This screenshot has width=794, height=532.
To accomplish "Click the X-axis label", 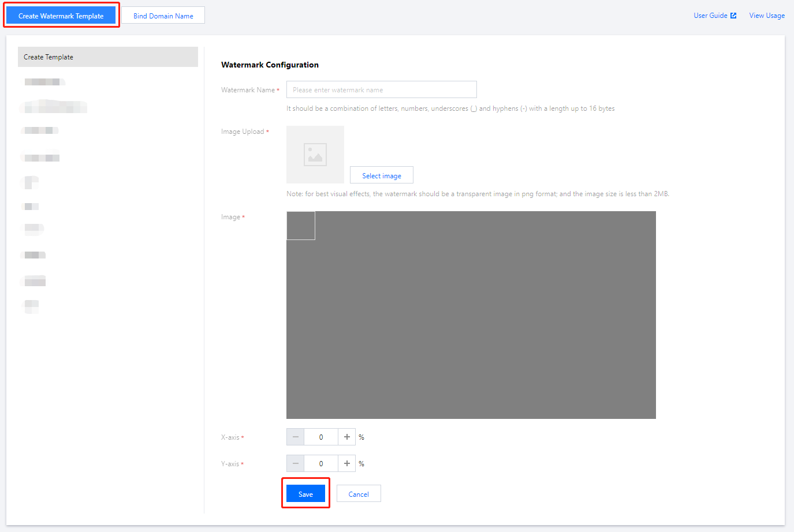I will [230, 437].
